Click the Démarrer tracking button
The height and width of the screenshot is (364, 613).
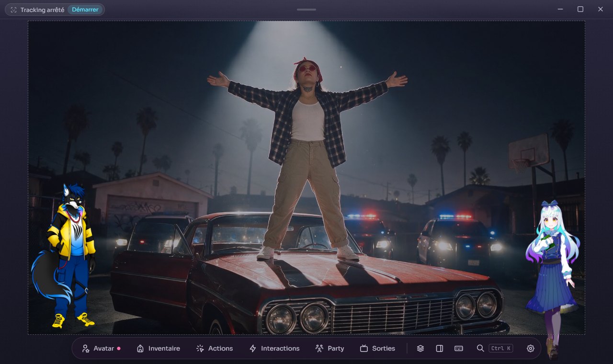[85, 10]
